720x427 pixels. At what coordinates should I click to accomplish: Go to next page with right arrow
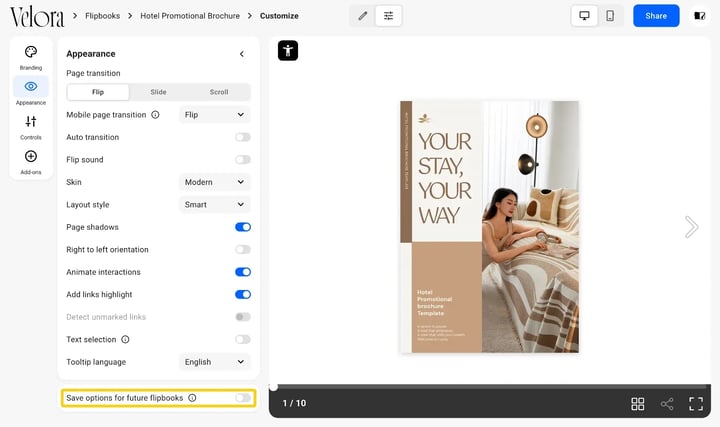point(691,227)
